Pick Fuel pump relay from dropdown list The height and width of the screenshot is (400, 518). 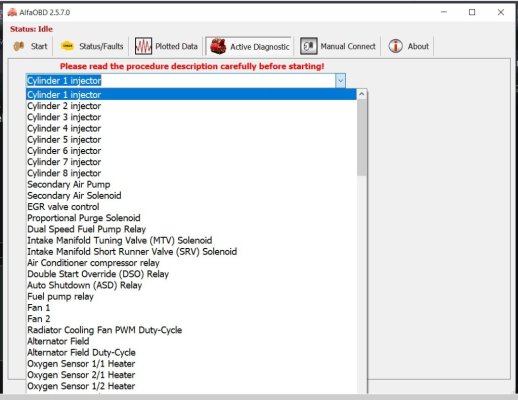click(x=191, y=296)
